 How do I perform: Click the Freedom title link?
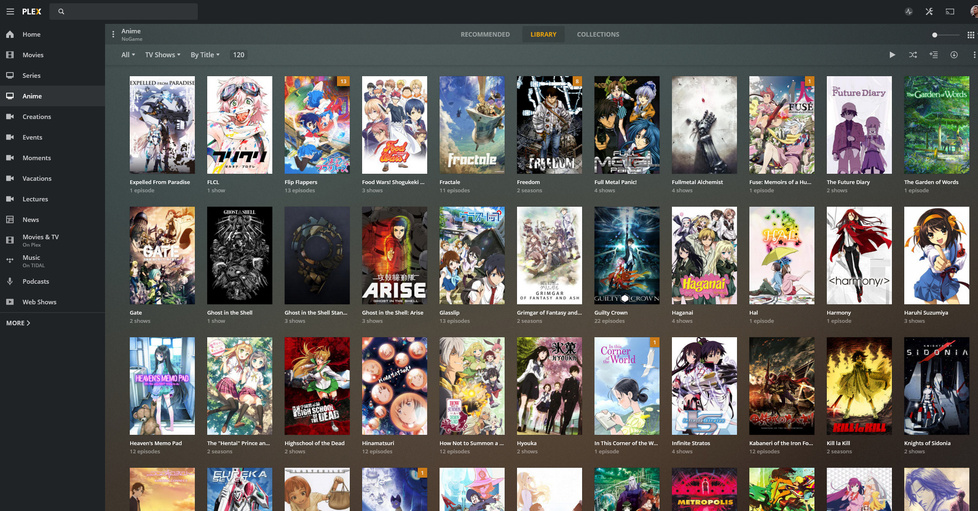click(x=528, y=182)
